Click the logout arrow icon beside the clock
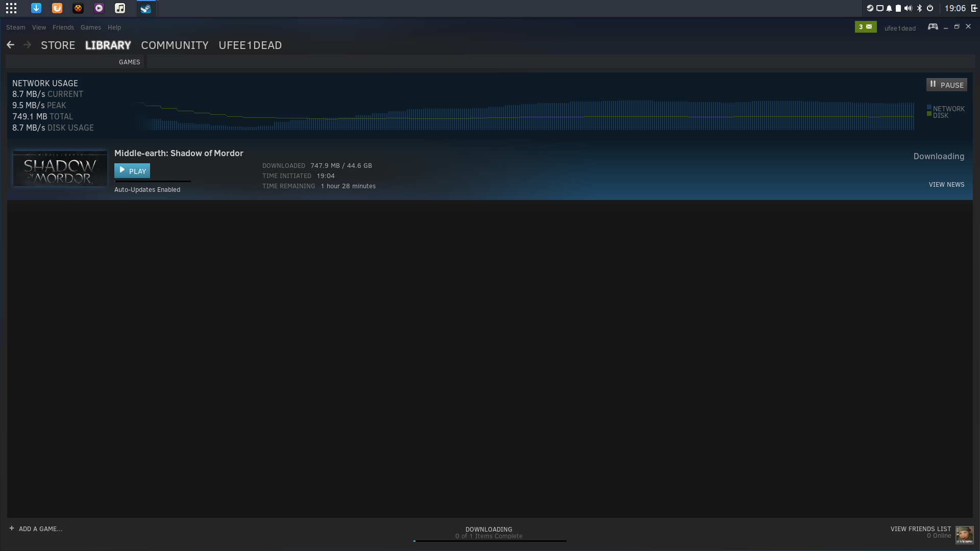This screenshot has height=551, width=980. click(x=974, y=8)
